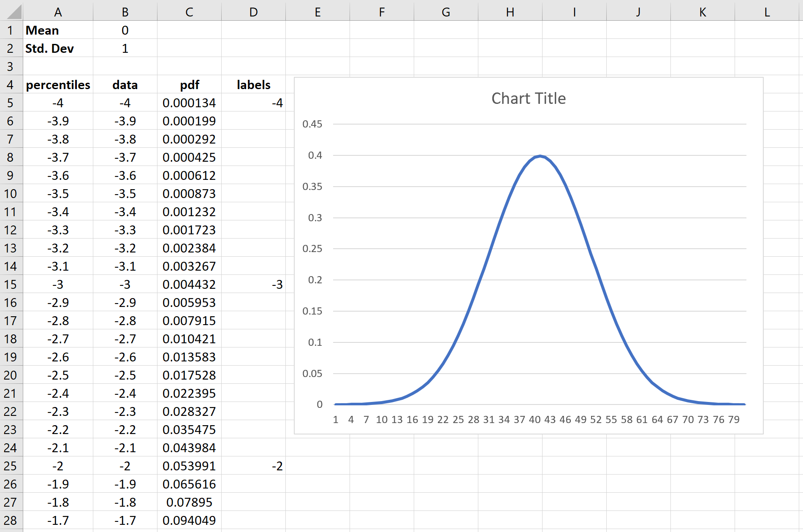
Task: Select the blue bell curve line series
Action: (x=541, y=156)
